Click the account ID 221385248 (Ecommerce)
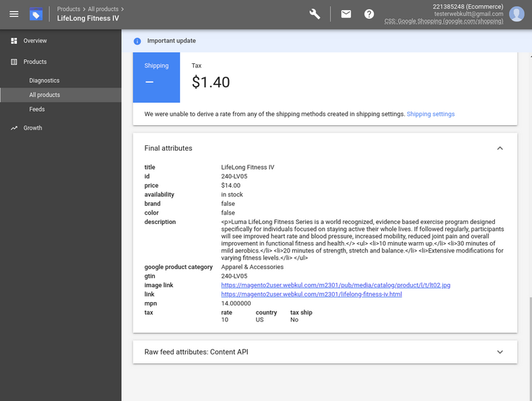This screenshot has height=401, width=532. click(x=468, y=7)
